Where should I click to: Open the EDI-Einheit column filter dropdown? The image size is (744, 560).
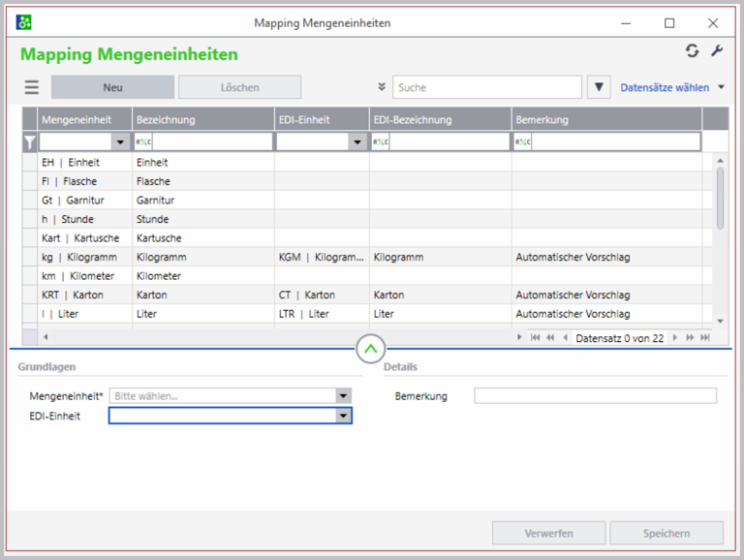coord(357,141)
